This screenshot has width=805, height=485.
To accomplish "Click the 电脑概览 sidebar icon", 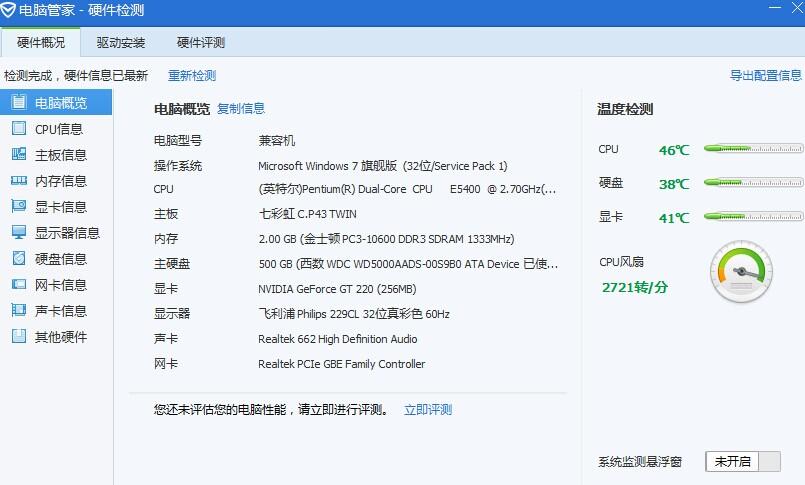I will coord(18,102).
